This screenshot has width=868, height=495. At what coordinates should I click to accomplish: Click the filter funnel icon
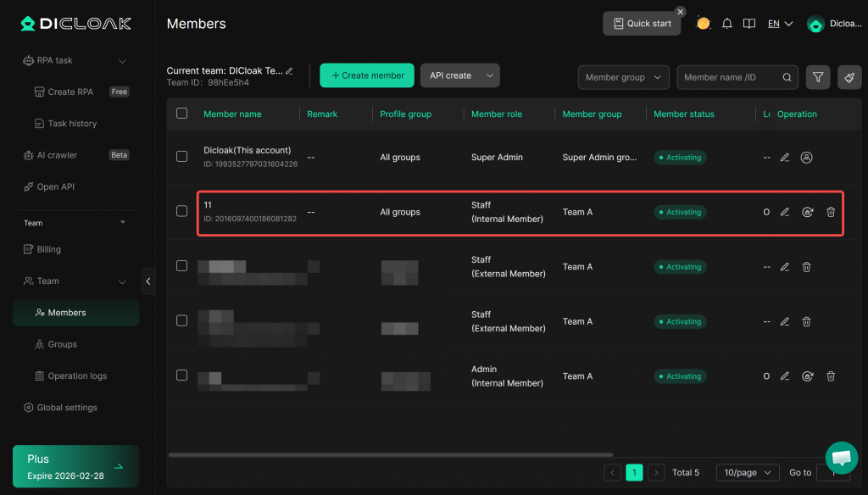coord(817,77)
